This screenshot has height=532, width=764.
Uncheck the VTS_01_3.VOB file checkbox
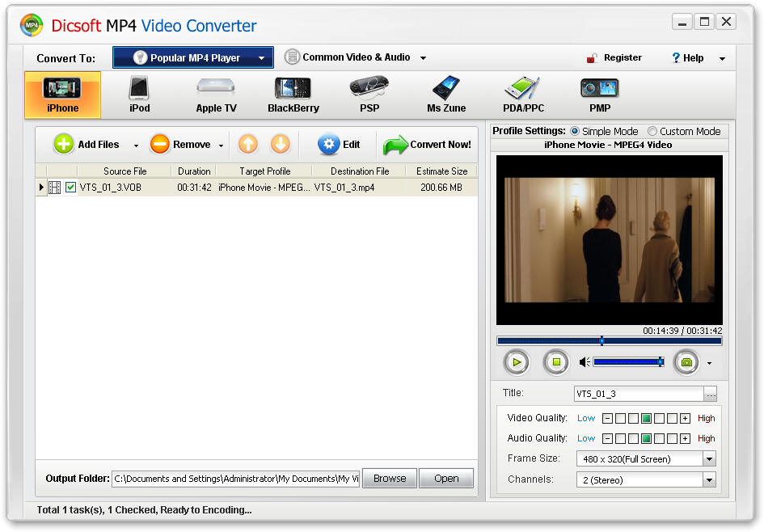click(x=70, y=187)
